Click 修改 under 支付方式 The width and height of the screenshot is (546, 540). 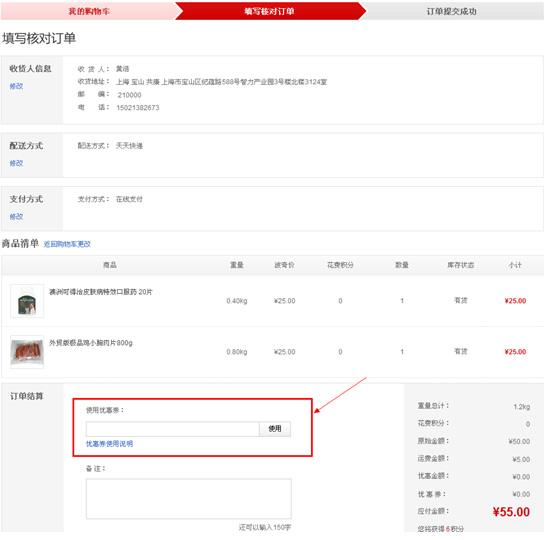click(x=16, y=216)
